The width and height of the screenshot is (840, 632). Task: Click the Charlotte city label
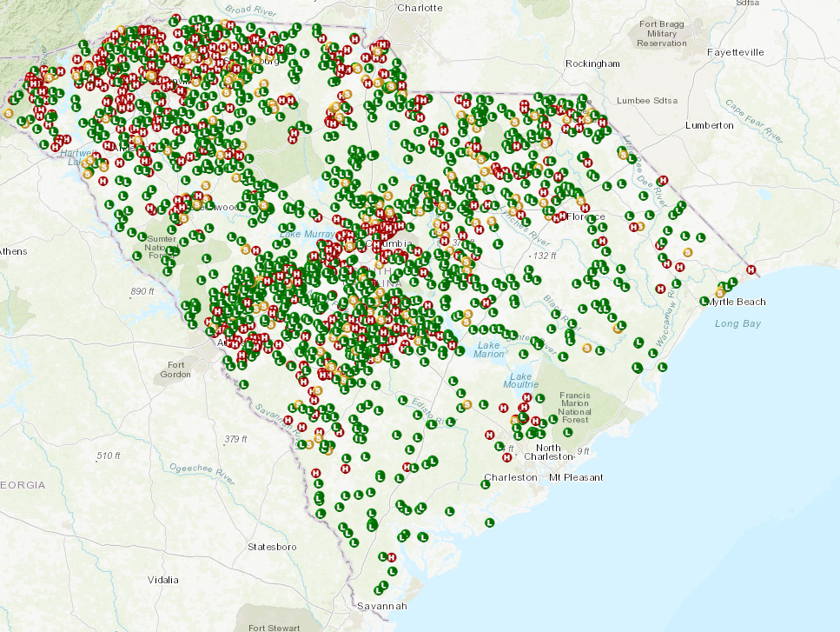(x=420, y=8)
